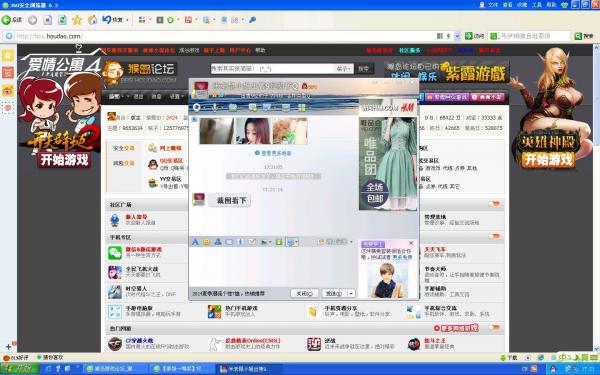This screenshot has height=375, width=600.
Task: Open QQ screenshot capture tool
Action: 291,242
